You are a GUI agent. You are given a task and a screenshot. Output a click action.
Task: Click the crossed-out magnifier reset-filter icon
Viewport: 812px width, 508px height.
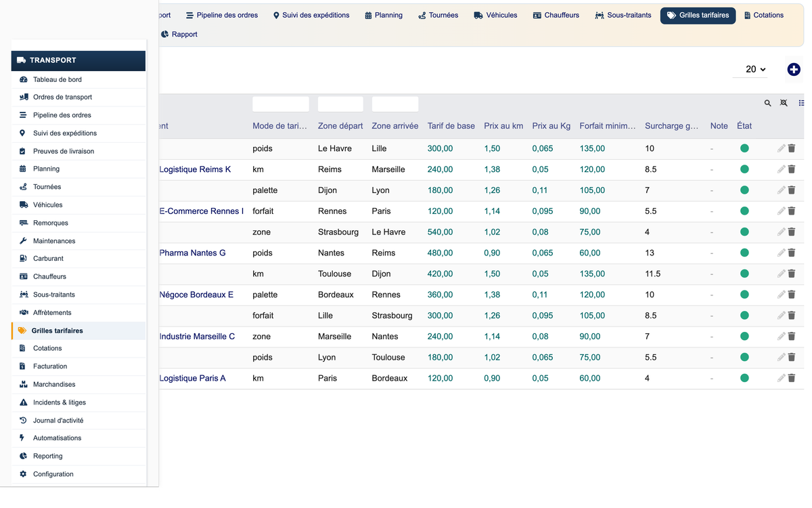tap(784, 103)
